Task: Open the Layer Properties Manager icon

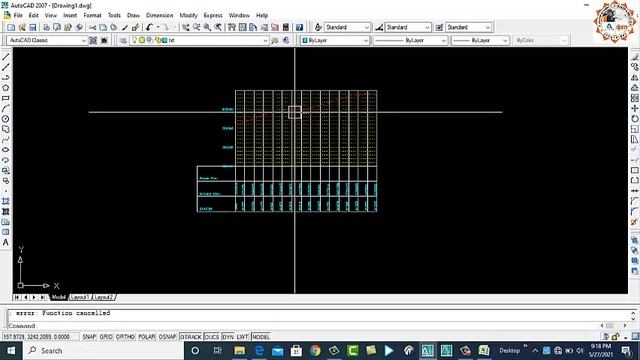Action: click(123, 40)
